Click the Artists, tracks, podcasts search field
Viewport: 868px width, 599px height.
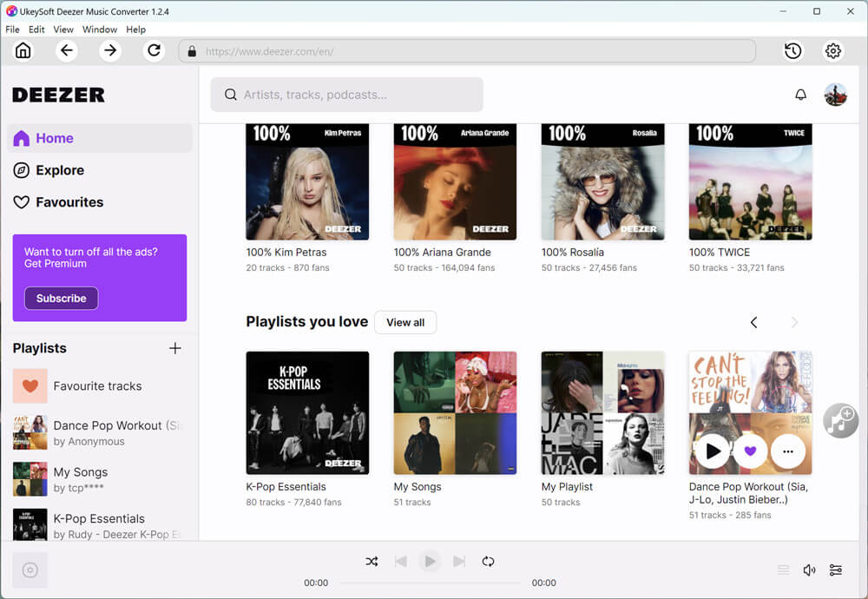347,95
